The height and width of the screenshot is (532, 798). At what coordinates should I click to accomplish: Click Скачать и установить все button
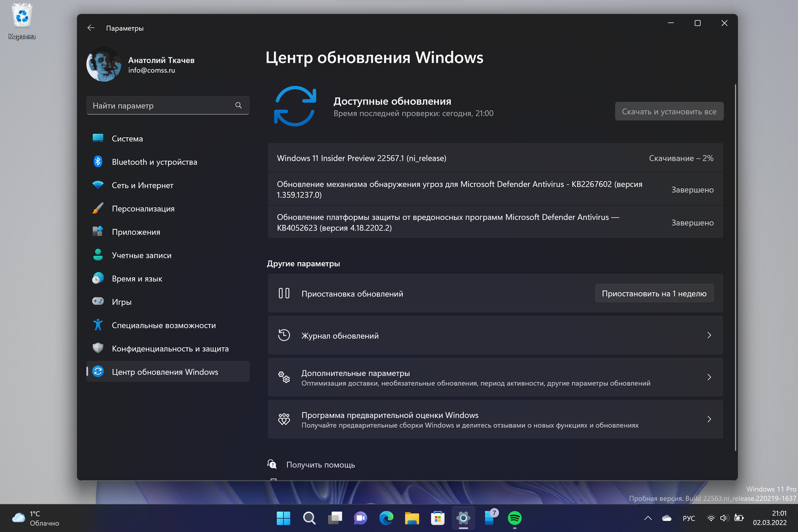[669, 111]
